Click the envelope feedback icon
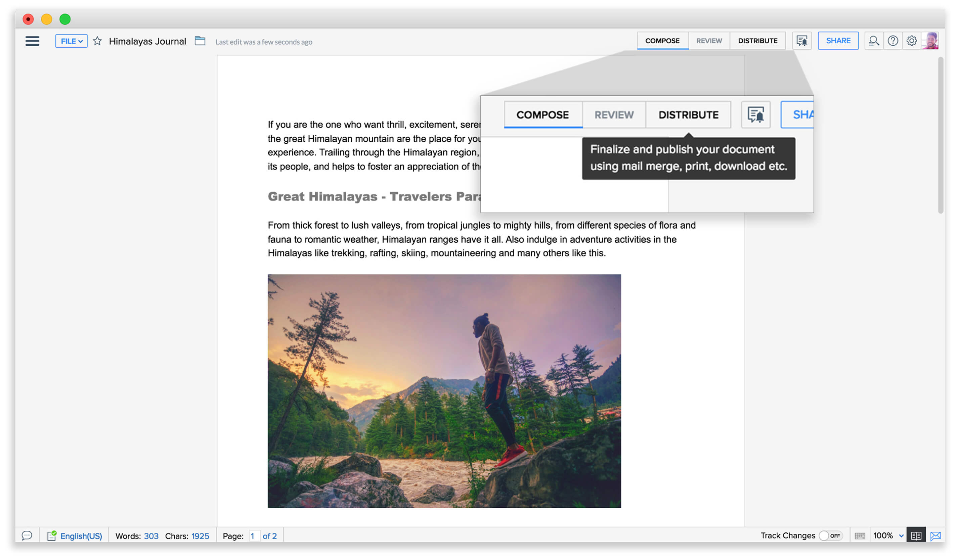The height and width of the screenshot is (560, 960). coord(935,536)
